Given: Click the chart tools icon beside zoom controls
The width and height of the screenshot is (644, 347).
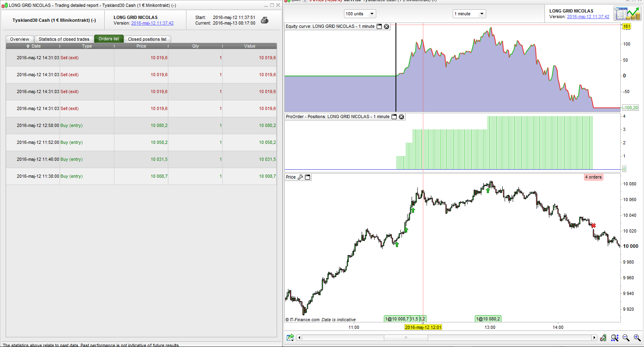Looking at the screenshot, I should click(x=603, y=338).
